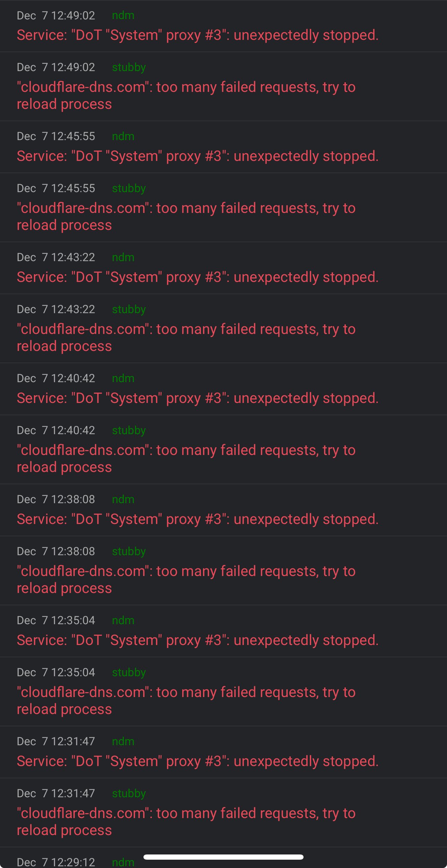
Task: Click the Dec 7 12:43:22 ndm timestamp
Action: [56, 257]
